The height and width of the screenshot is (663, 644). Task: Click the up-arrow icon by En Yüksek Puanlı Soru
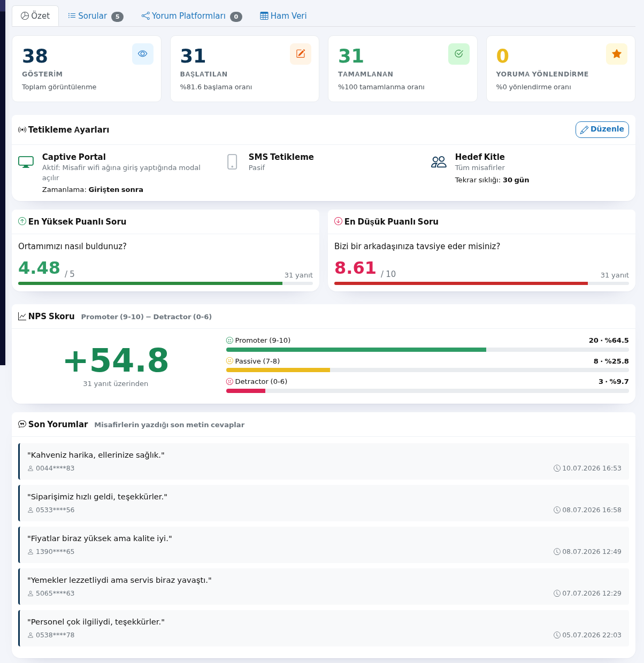(x=22, y=221)
